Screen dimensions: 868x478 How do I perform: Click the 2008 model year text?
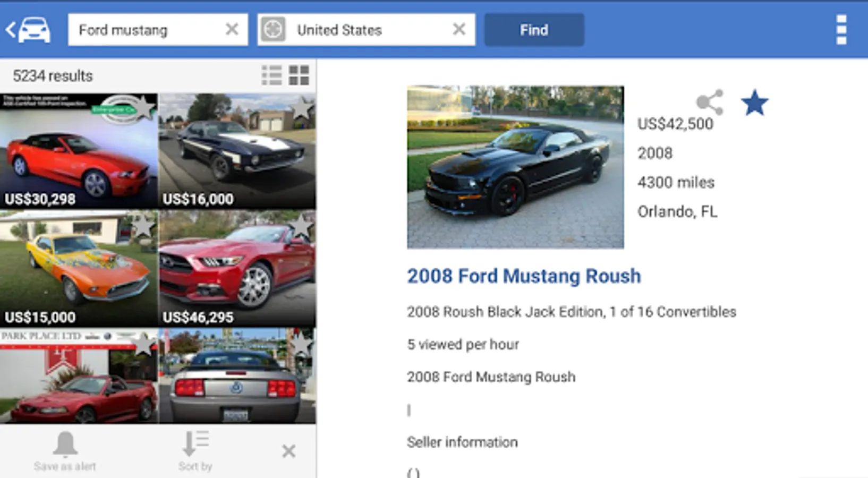(655, 153)
